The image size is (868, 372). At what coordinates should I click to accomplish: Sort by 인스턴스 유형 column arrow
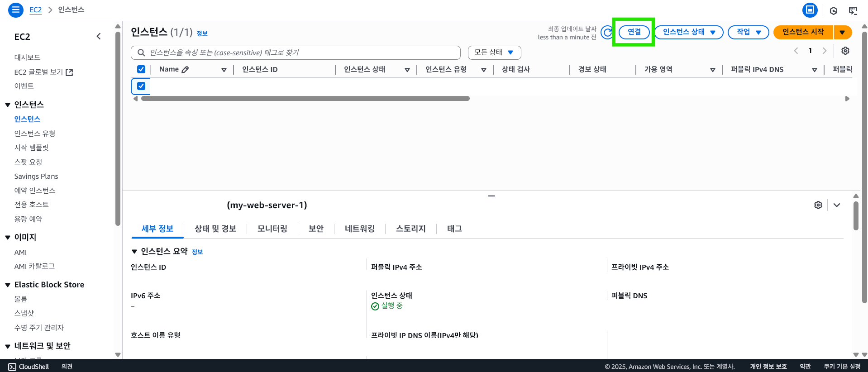(x=484, y=70)
